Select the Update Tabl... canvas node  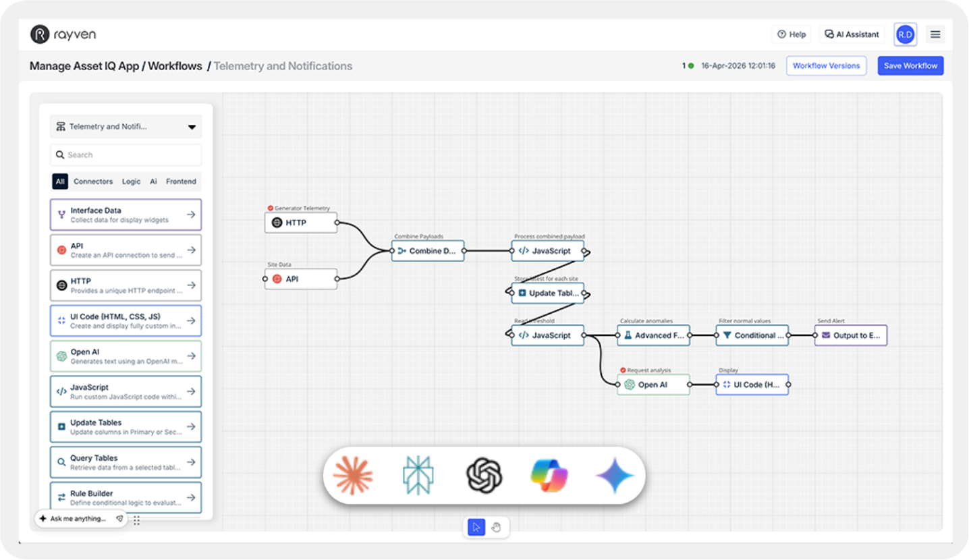(548, 293)
